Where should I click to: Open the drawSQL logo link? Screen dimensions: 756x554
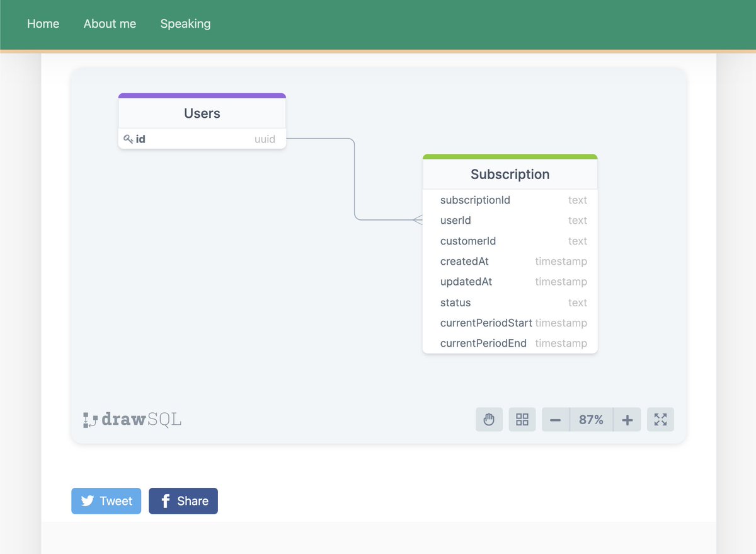coord(132,420)
